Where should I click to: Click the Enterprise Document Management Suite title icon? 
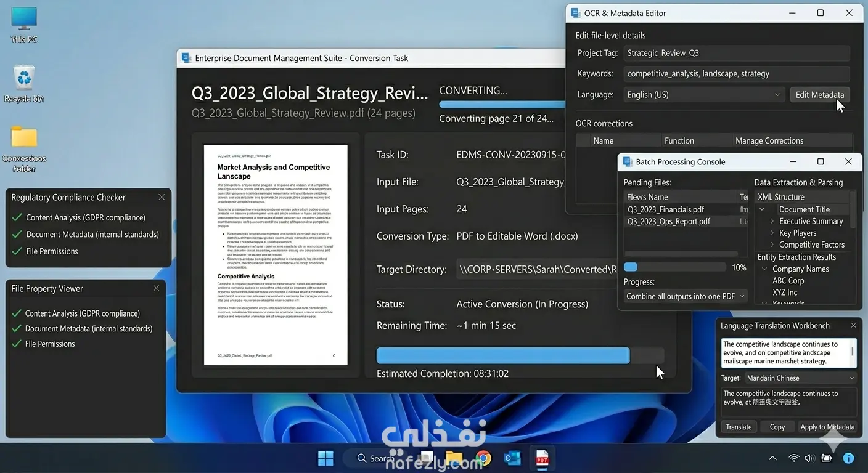(x=185, y=58)
